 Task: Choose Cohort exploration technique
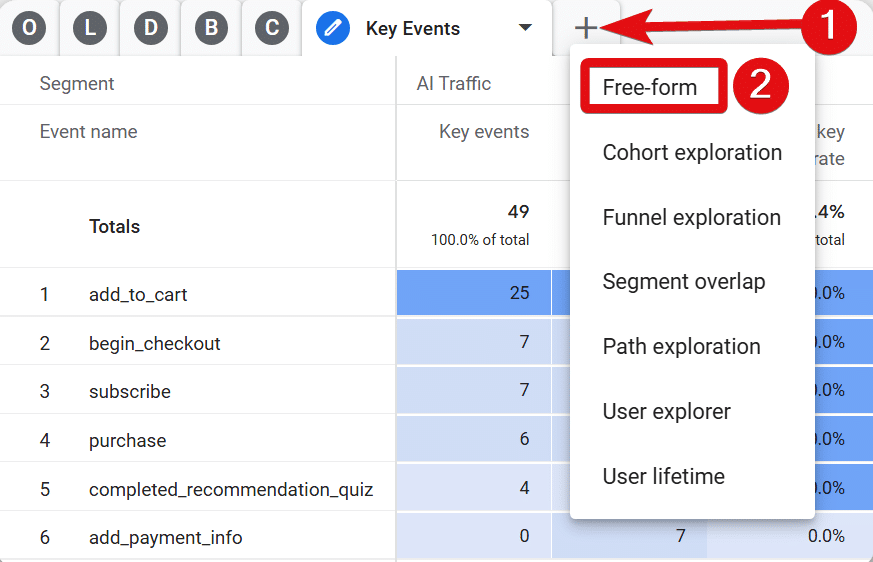coord(692,152)
